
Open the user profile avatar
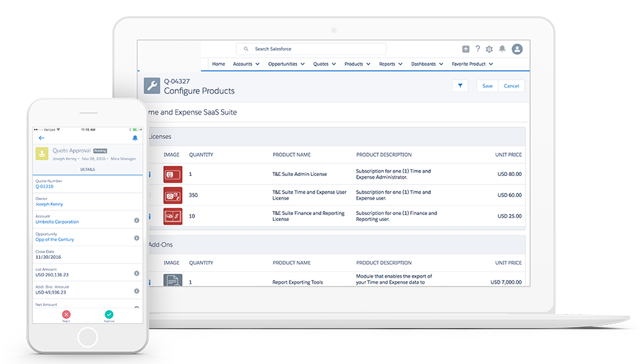(517, 49)
